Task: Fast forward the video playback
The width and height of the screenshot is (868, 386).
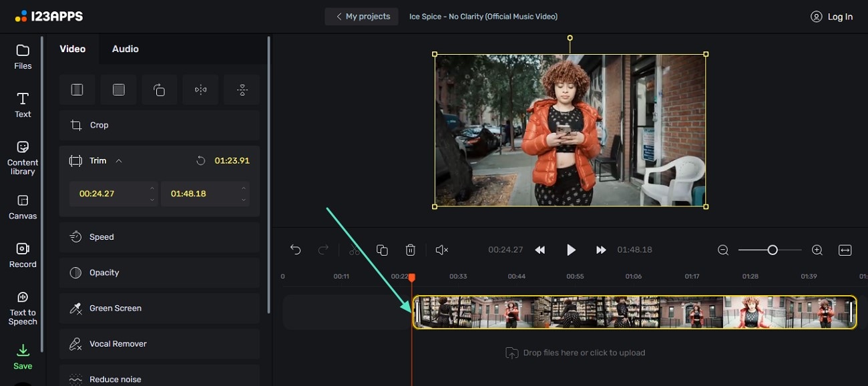Action: [x=601, y=250]
